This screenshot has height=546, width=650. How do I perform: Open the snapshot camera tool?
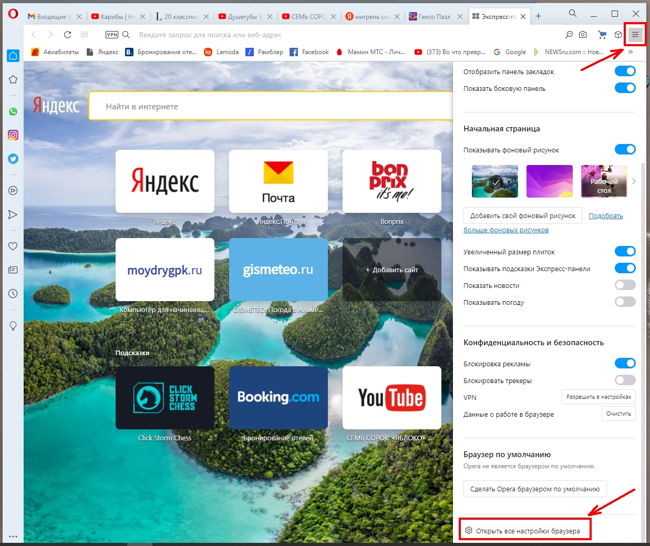pos(583,35)
